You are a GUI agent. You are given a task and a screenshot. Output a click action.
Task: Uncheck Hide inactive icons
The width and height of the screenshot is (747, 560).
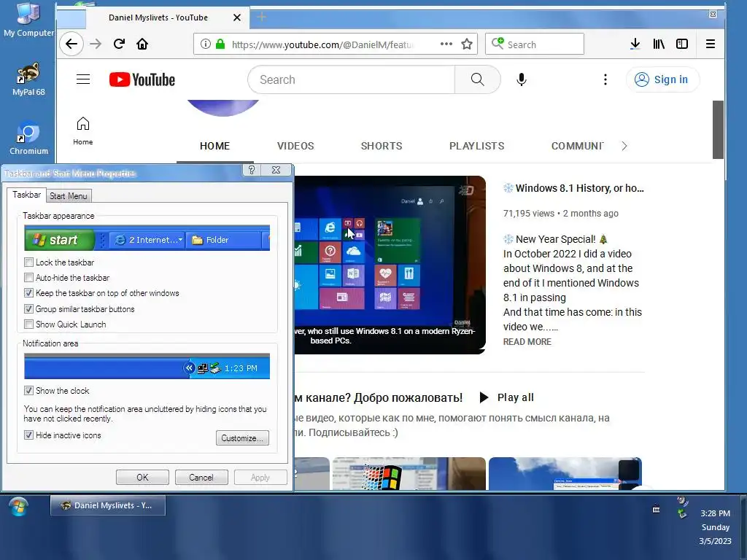click(28, 435)
